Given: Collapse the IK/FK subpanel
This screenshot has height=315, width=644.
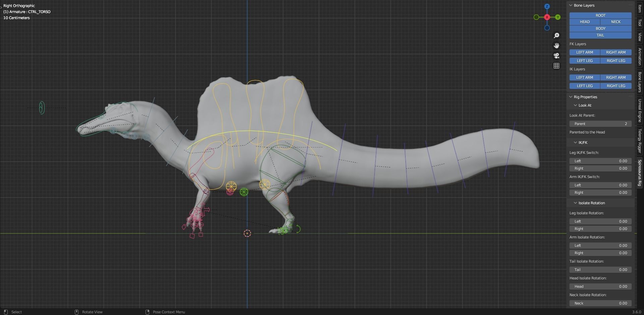Looking at the screenshot, I should coord(575,143).
